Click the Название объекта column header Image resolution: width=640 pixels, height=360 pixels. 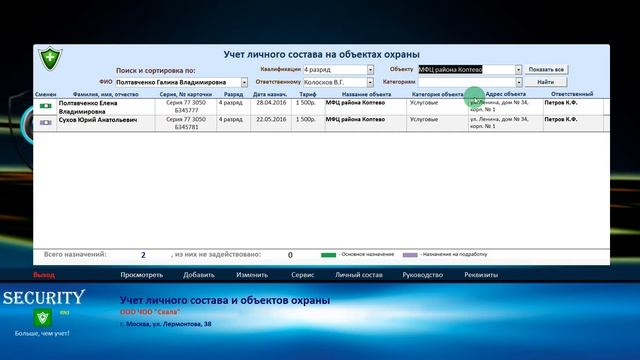tap(366, 94)
